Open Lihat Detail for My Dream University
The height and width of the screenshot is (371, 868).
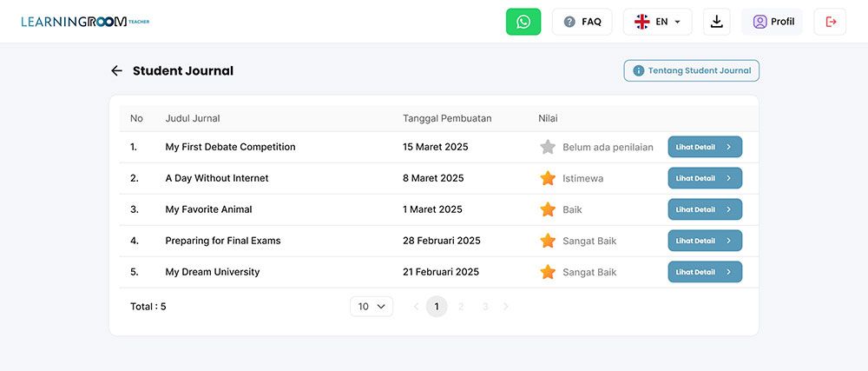click(x=705, y=272)
